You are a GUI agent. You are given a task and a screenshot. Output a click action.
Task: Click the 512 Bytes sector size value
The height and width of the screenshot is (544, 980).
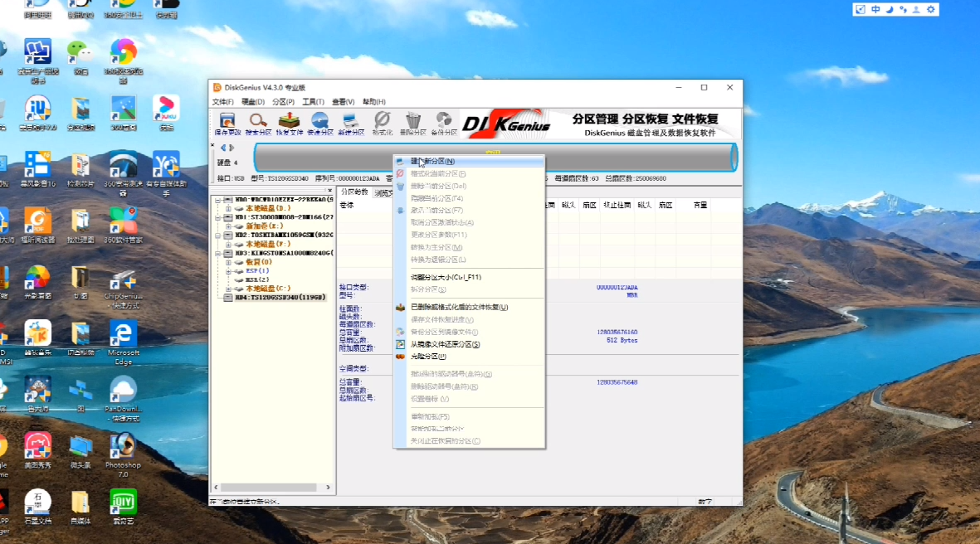coord(622,340)
